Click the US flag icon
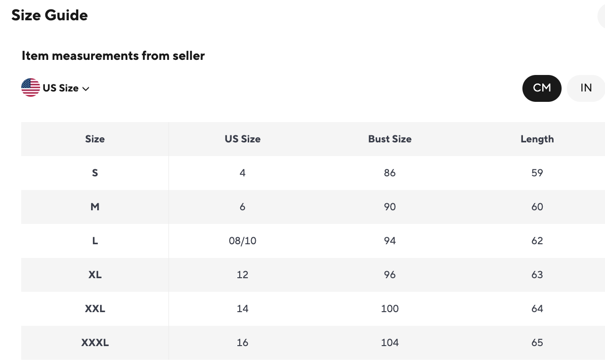 [31, 88]
